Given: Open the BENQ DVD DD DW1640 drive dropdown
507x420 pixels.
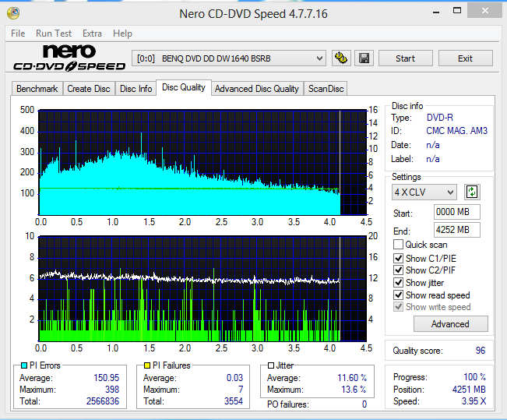Looking at the screenshot, I should 229,58.
